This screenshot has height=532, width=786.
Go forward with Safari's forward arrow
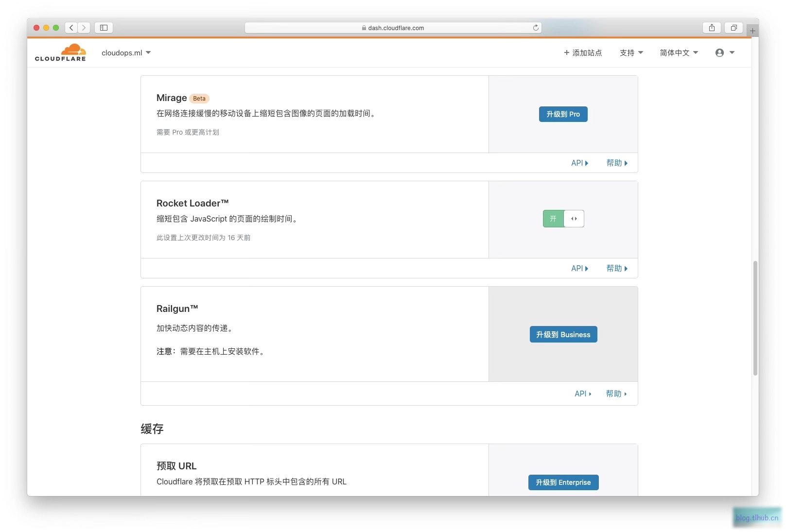pyautogui.click(x=84, y=28)
